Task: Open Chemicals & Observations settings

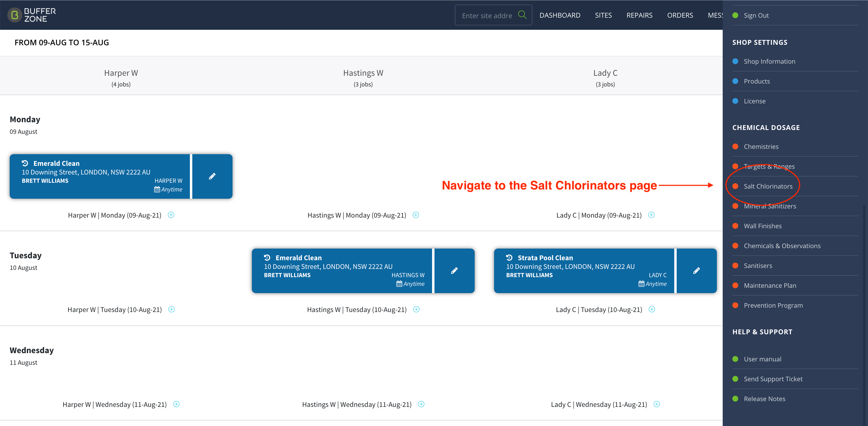Action: tap(782, 246)
